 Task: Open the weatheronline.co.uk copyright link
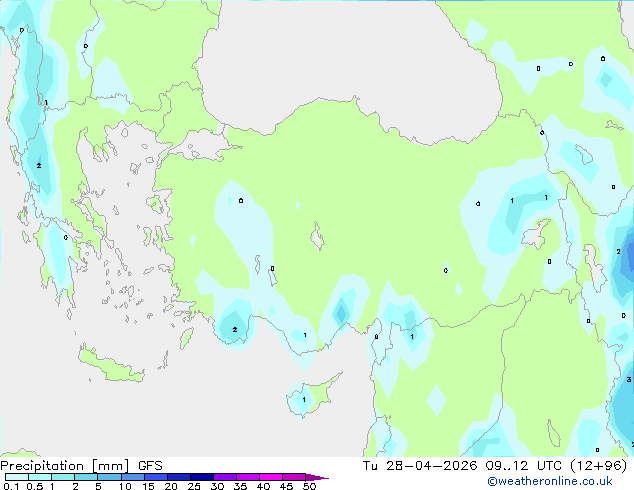(550, 481)
